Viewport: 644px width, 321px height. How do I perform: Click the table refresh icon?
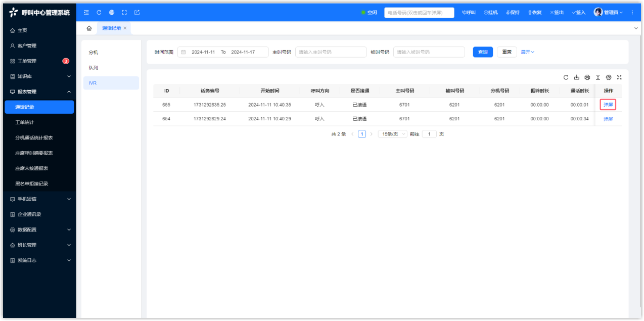(x=566, y=77)
